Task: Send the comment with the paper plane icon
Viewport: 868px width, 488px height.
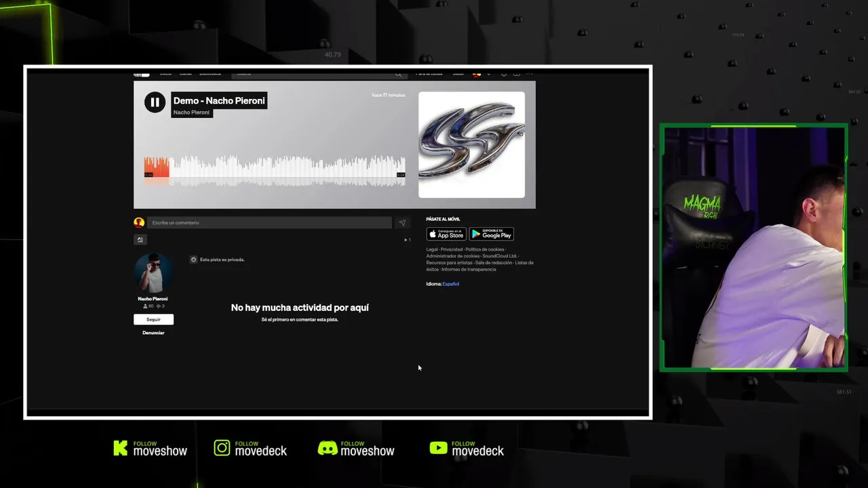Action: (x=402, y=222)
